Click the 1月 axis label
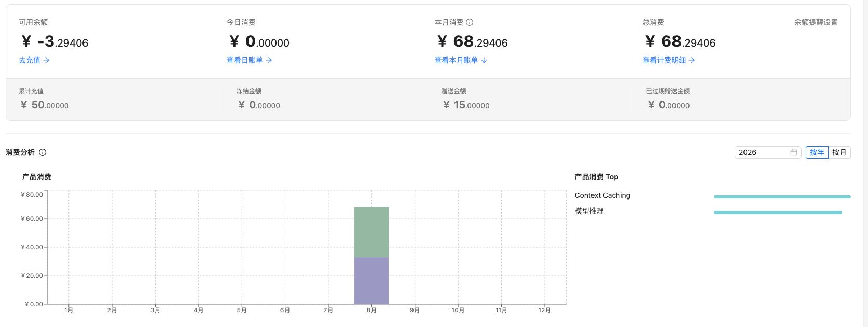868x327 pixels. pos(68,310)
